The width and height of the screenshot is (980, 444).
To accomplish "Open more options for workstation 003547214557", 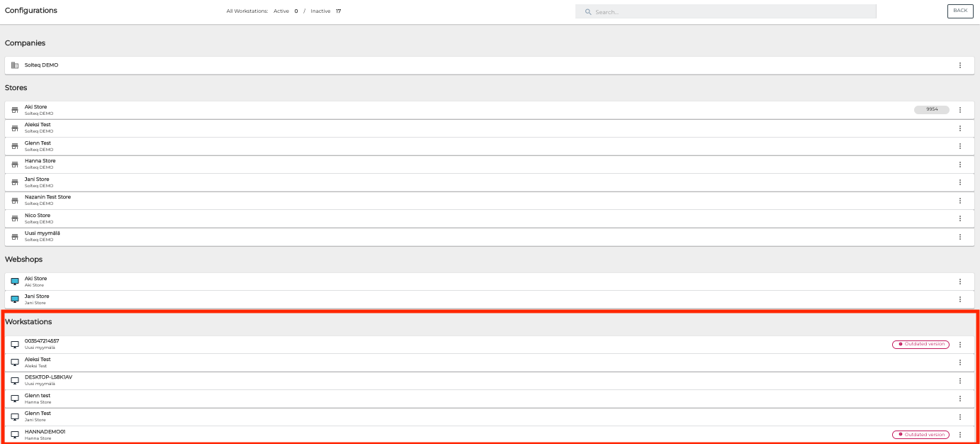I will coord(960,345).
